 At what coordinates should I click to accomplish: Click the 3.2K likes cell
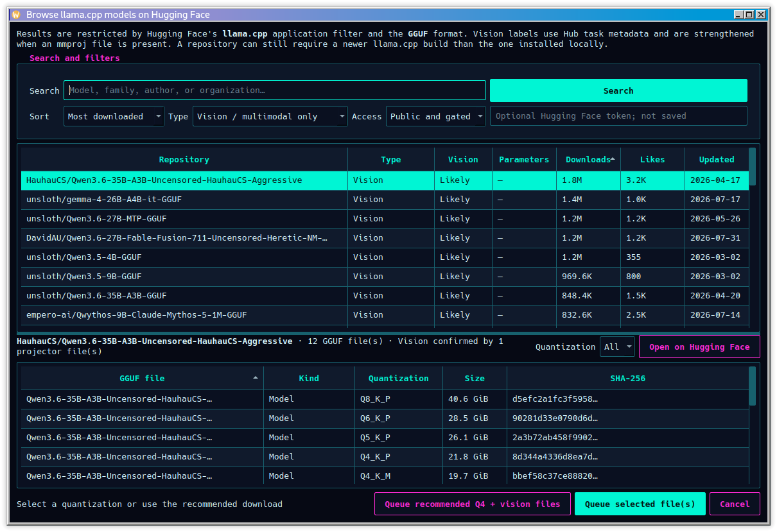coord(652,180)
